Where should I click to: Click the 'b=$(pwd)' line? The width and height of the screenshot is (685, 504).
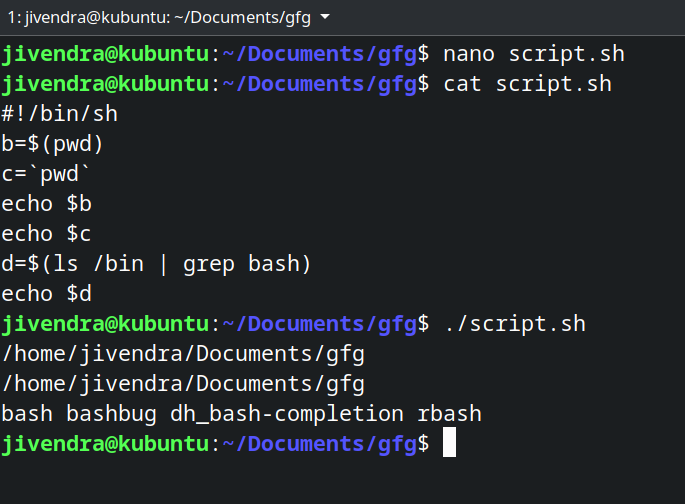click(52, 144)
